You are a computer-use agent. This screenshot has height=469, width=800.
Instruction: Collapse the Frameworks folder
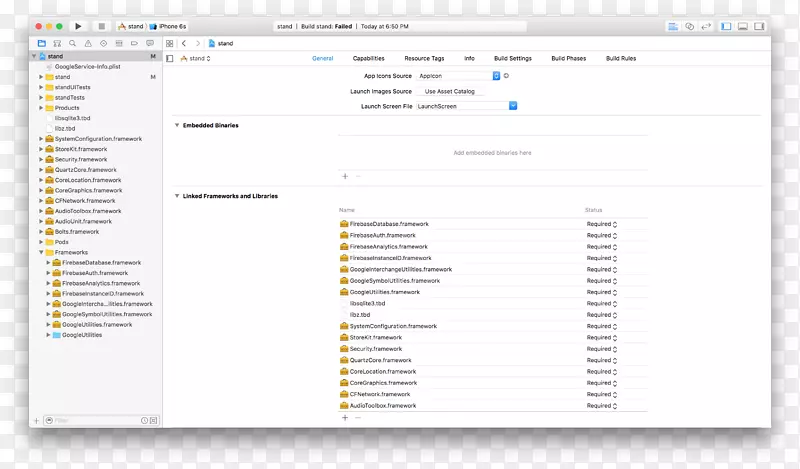coord(41,252)
